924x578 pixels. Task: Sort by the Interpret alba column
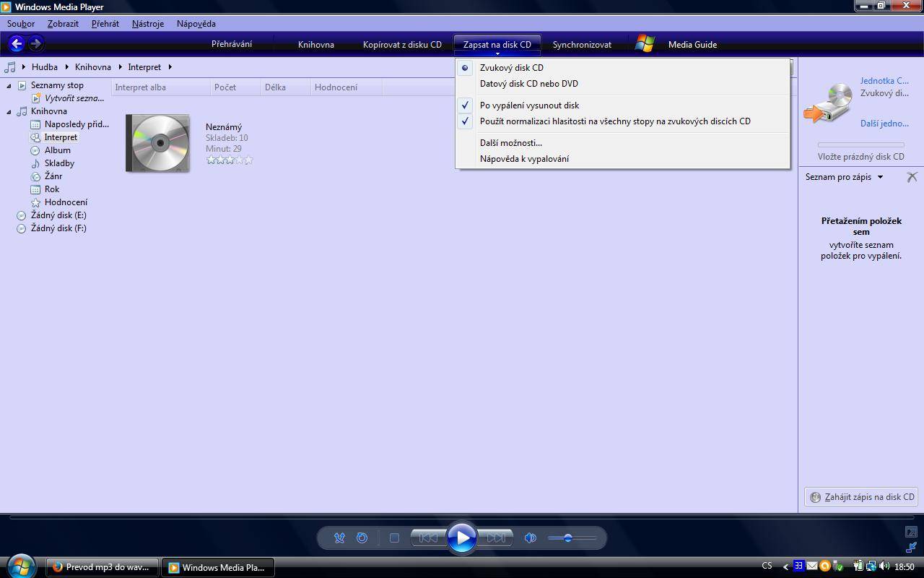[x=161, y=87]
